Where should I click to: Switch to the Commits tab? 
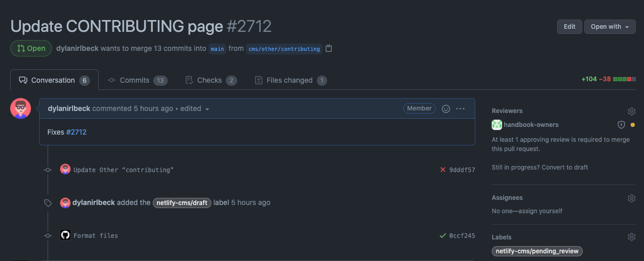(x=137, y=80)
